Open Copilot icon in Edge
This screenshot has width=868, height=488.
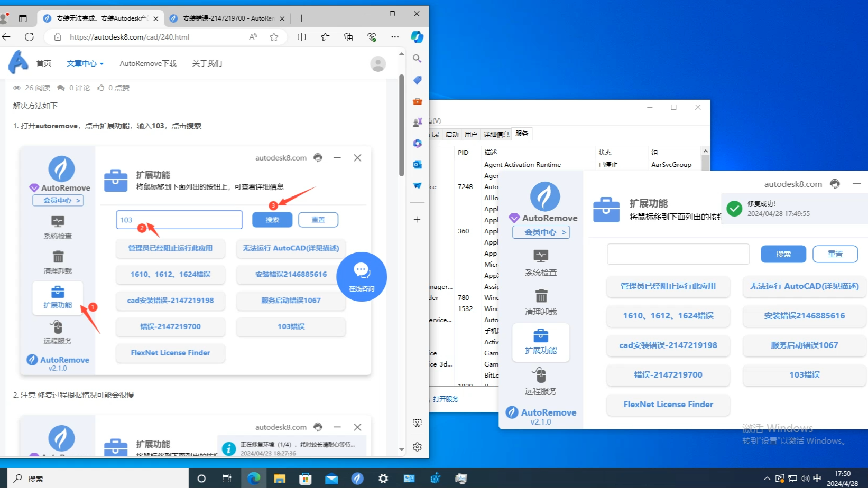pyautogui.click(x=417, y=37)
